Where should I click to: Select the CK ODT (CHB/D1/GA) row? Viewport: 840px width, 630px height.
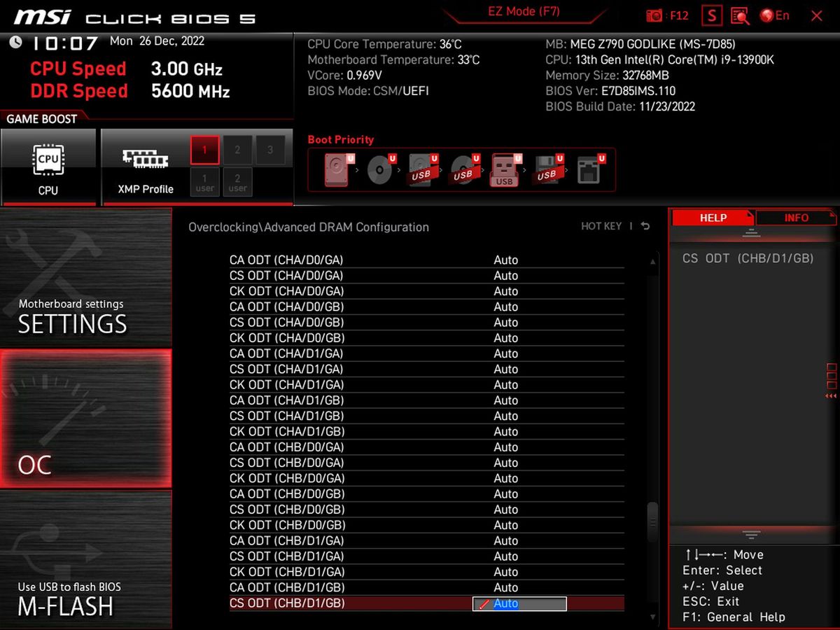(427, 573)
